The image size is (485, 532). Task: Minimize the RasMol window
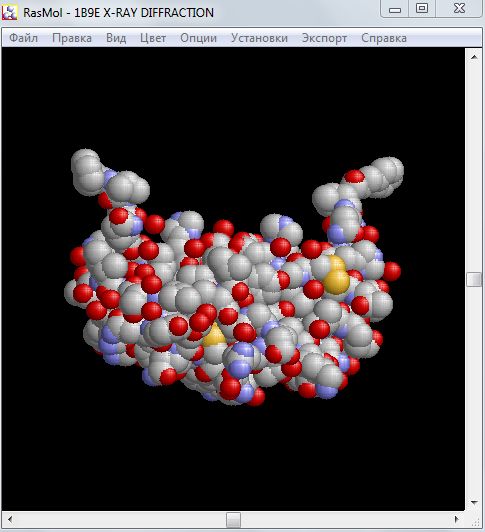[x=395, y=9]
